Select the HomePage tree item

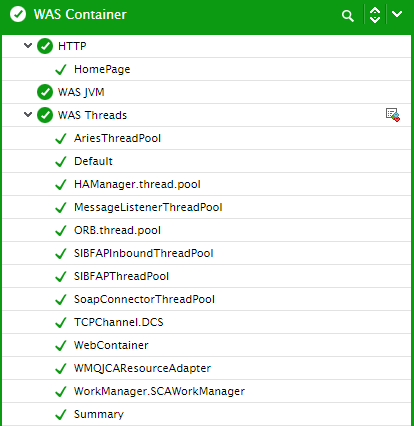tap(102, 69)
